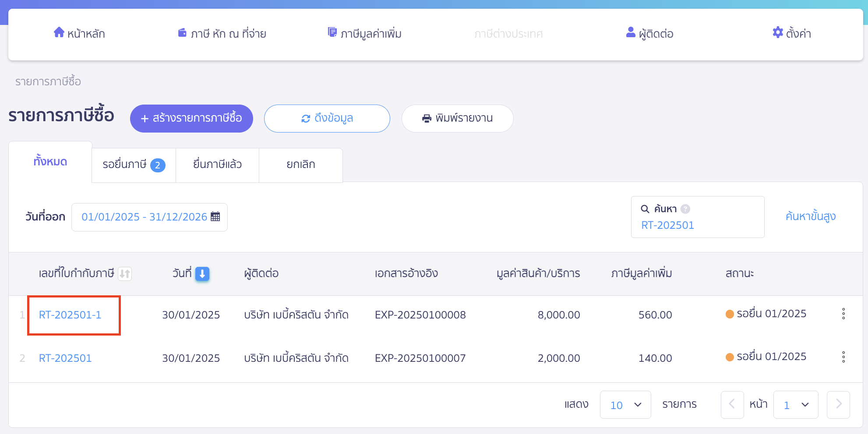This screenshot has width=868, height=434.
Task: Refresh data with the ดึงข้อมูล icon
Action: click(x=306, y=118)
